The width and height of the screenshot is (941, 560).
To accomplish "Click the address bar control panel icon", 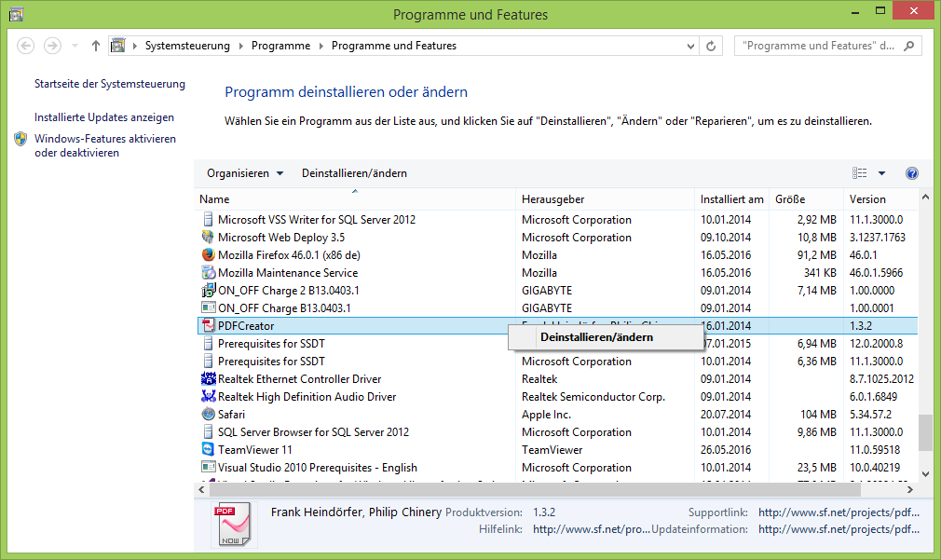I will (x=118, y=46).
